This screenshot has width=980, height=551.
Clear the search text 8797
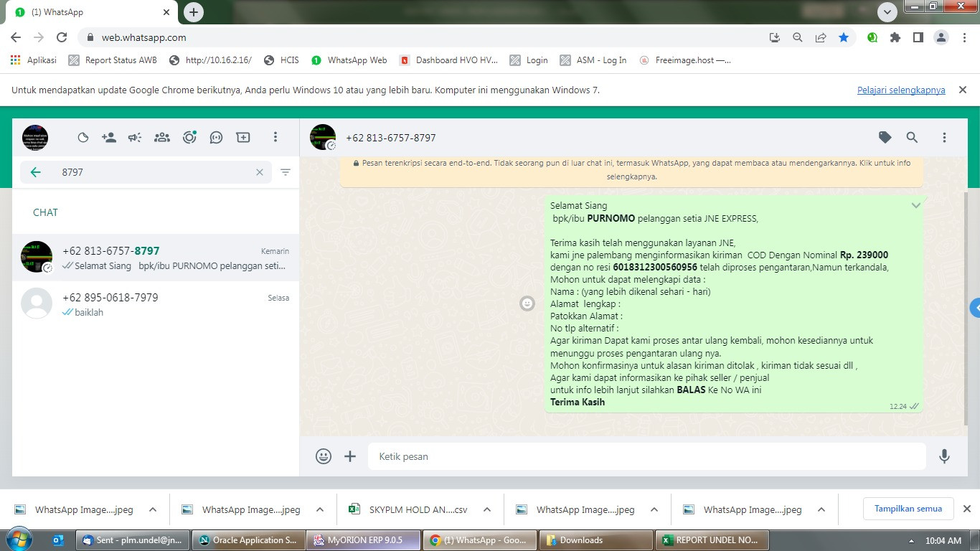[260, 172]
